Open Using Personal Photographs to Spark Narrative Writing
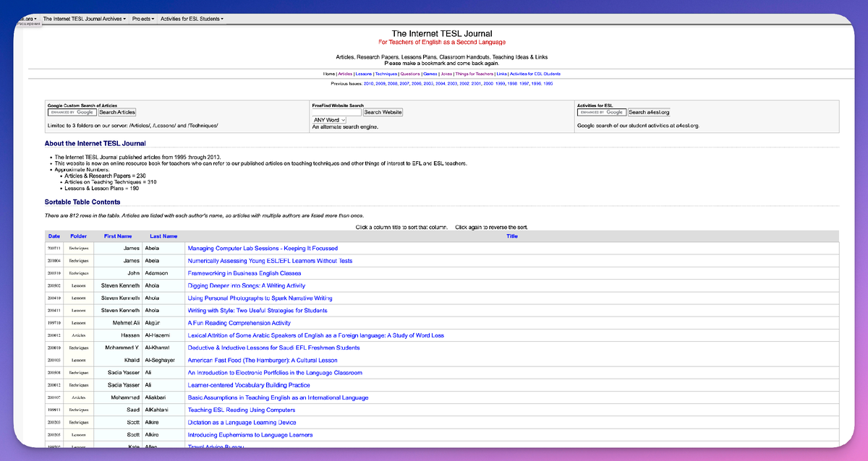868x461 pixels. [260, 298]
